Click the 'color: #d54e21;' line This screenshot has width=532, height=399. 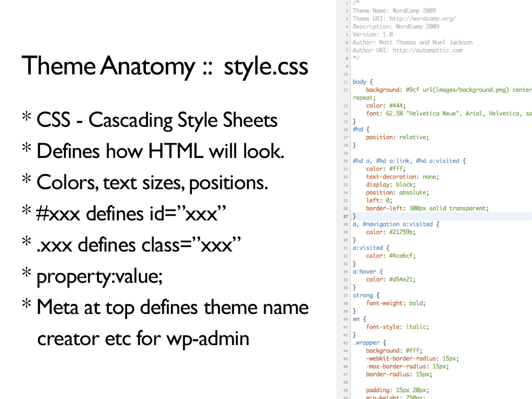click(x=391, y=279)
